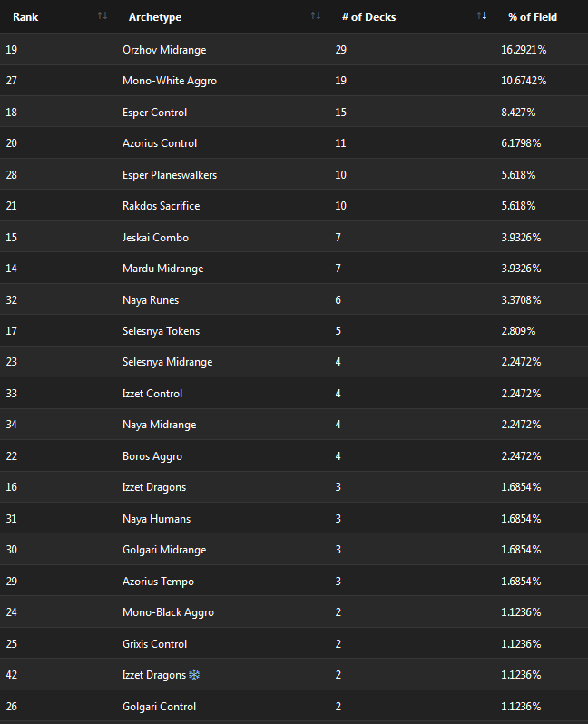588x724 pixels.
Task: Click the Archetype column header
Action: pyautogui.click(x=155, y=17)
